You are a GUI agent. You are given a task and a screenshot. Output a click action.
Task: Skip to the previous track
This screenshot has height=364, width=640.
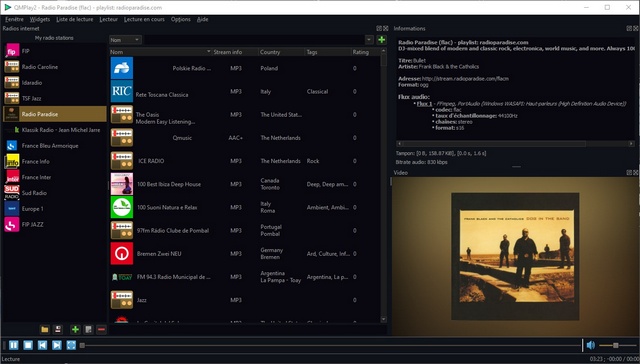point(42,345)
